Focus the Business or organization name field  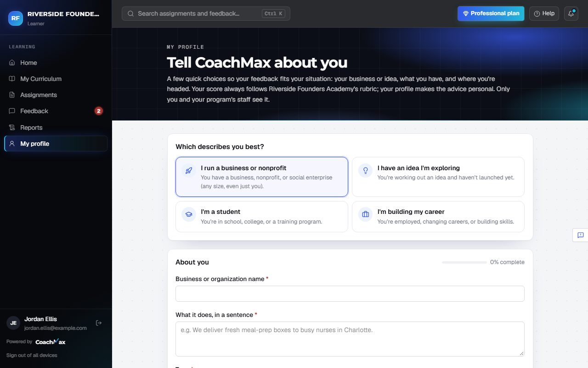coord(350,293)
